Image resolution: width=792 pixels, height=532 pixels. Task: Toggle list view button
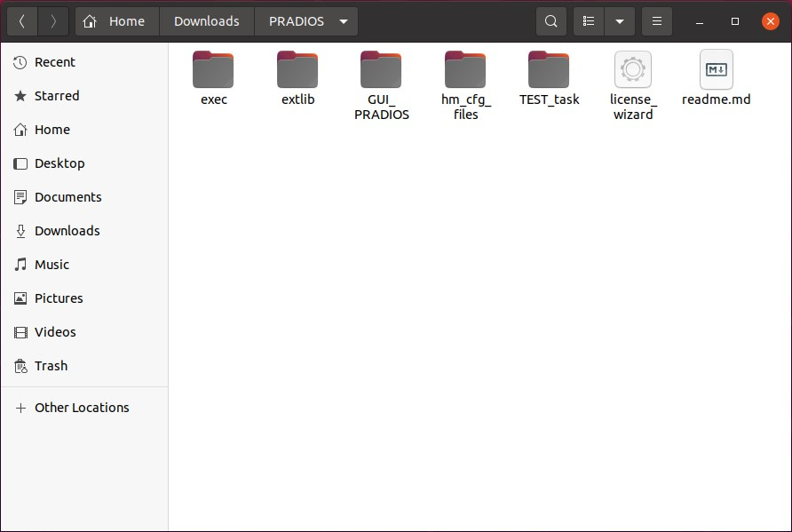pos(589,21)
